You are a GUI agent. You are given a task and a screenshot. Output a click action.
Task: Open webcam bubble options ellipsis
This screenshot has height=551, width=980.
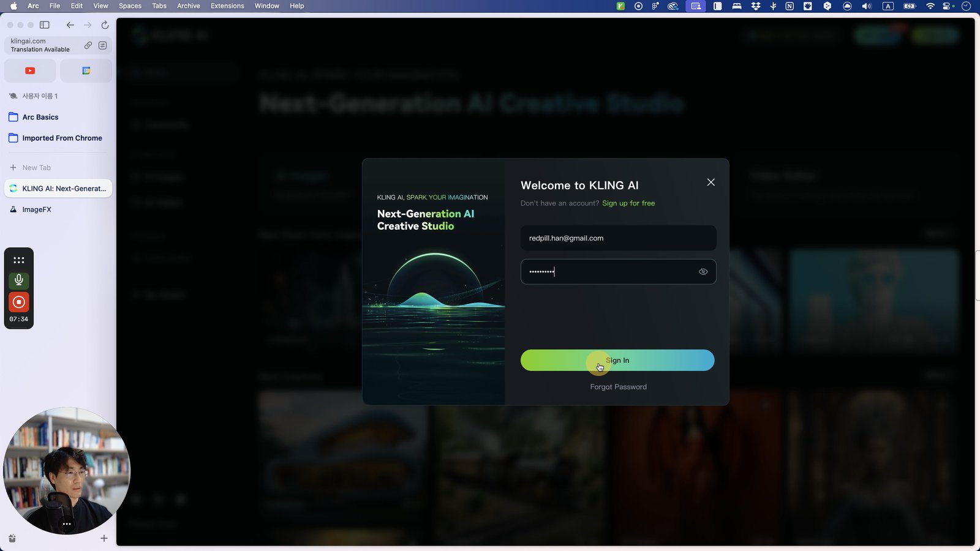pyautogui.click(x=67, y=524)
